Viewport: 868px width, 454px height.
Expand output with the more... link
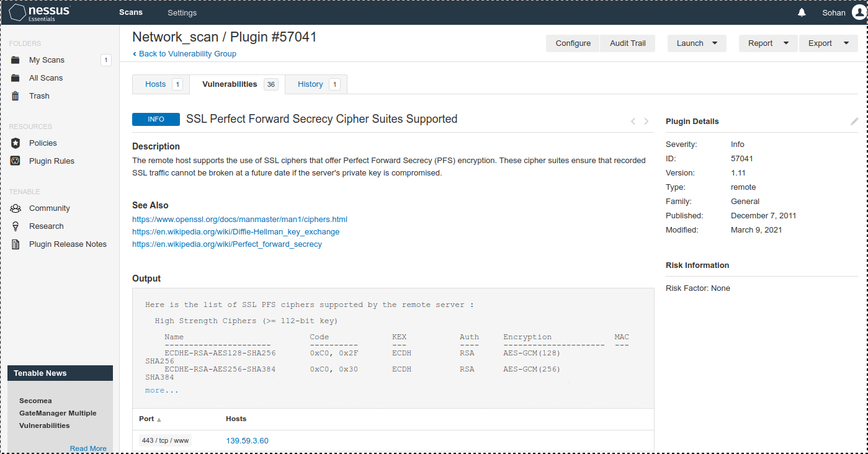coord(161,391)
